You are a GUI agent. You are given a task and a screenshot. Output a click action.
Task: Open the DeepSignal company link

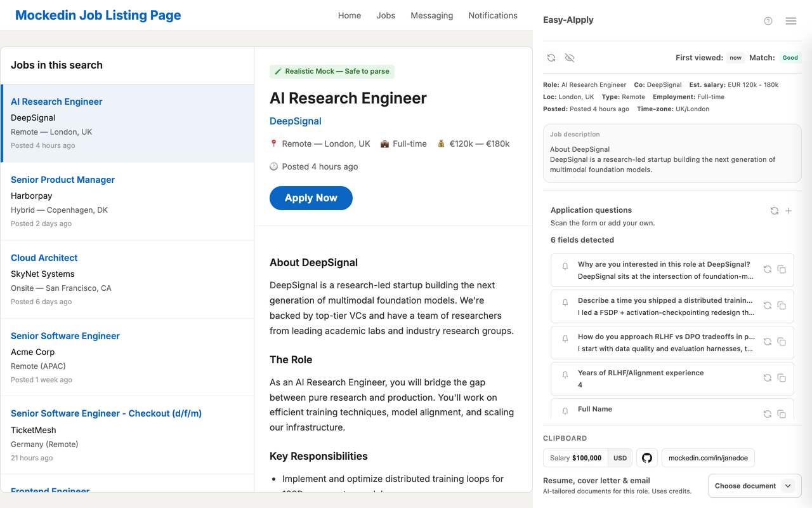(296, 121)
